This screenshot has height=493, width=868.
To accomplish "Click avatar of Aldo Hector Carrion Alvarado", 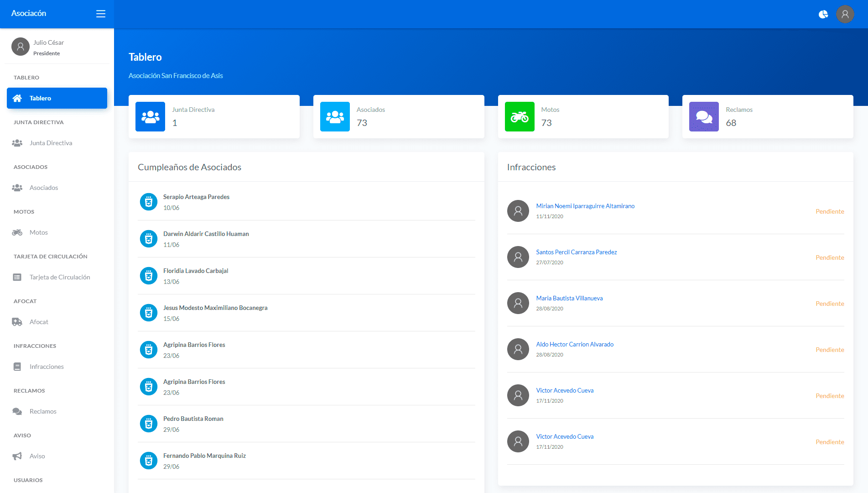I will 518,349.
